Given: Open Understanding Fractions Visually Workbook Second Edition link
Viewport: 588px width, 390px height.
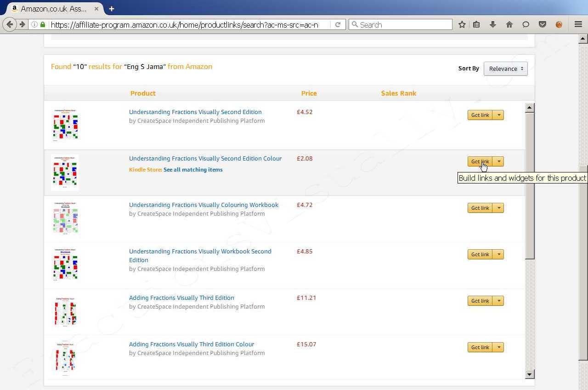Looking at the screenshot, I should coord(200,256).
